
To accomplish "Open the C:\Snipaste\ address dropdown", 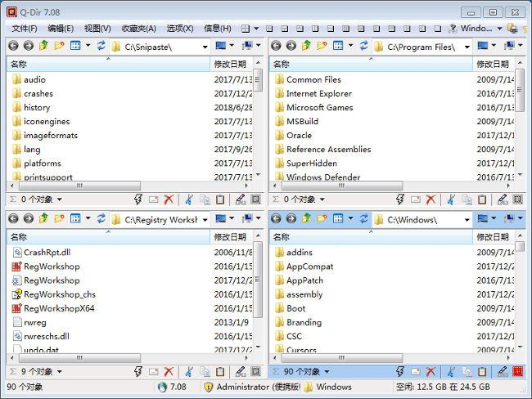I will [x=204, y=47].
